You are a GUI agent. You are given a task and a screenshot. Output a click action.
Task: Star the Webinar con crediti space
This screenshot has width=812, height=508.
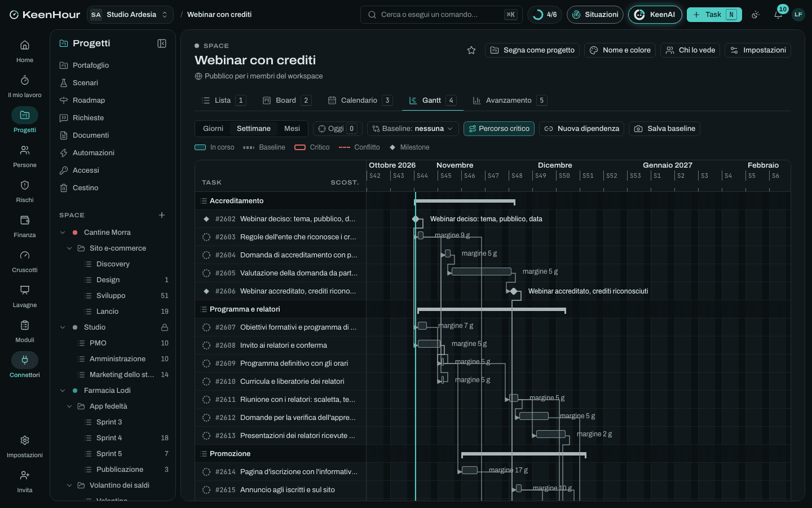(471, 50)
